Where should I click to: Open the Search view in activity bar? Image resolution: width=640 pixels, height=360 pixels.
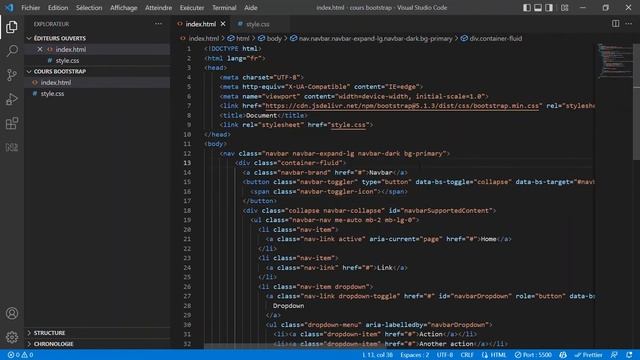[x=12, y=51]
